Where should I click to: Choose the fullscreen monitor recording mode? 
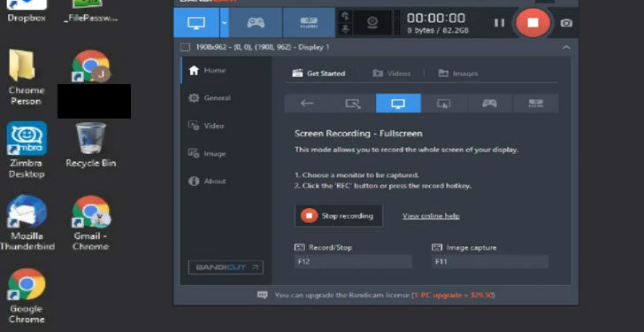point(398,103)
